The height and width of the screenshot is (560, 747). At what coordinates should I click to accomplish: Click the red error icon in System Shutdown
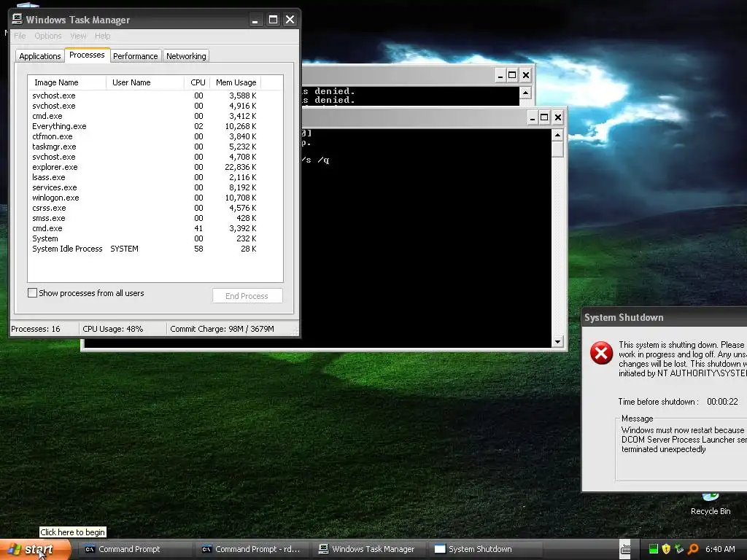(x=601, y=353)
